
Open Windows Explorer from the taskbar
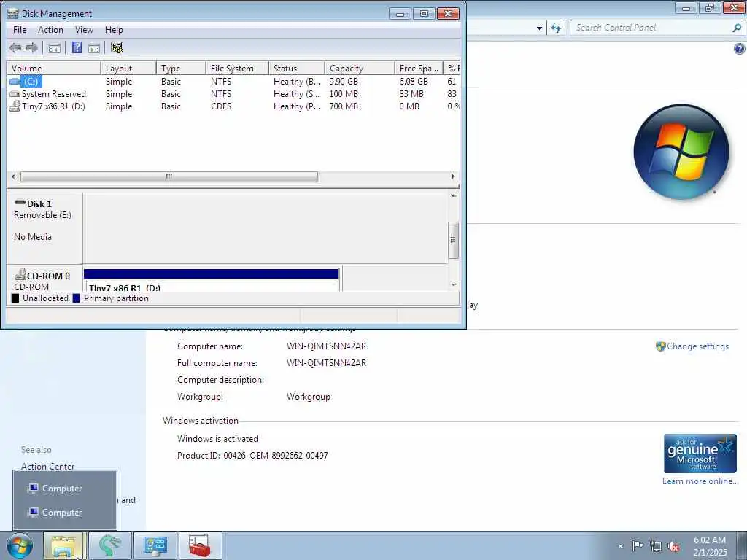click(x=63, y=545)
